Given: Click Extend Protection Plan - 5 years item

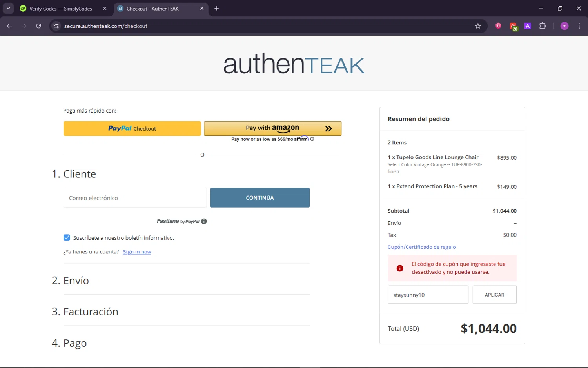Looking at the screenshot, I should click(x=432, y=186).
